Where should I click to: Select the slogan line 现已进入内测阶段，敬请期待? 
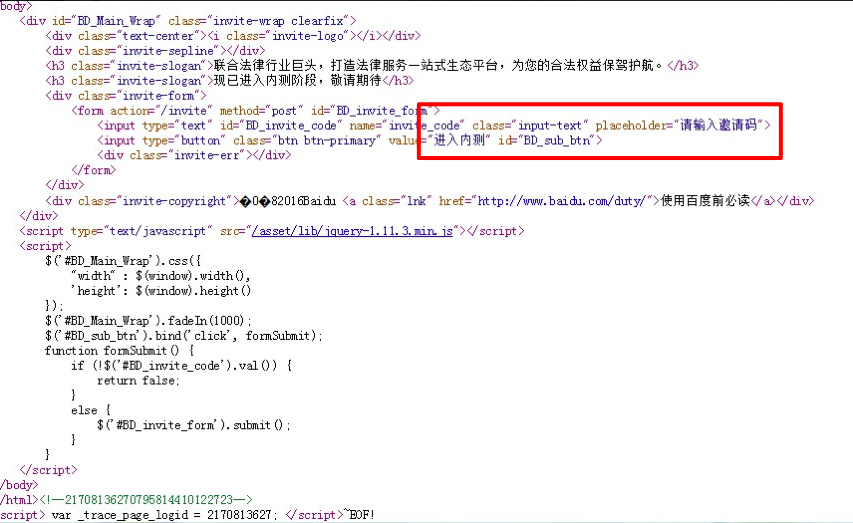tap(230, 81)
